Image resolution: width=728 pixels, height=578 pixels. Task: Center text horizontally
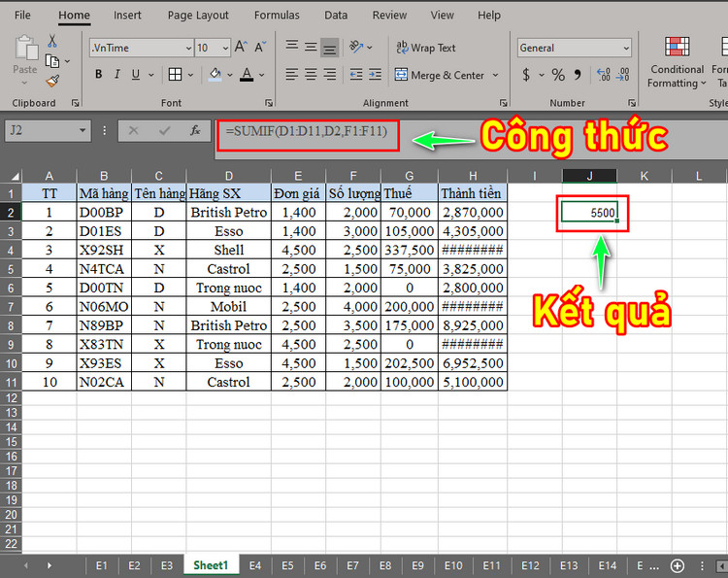pyautogui.click(x=311, y=75)
